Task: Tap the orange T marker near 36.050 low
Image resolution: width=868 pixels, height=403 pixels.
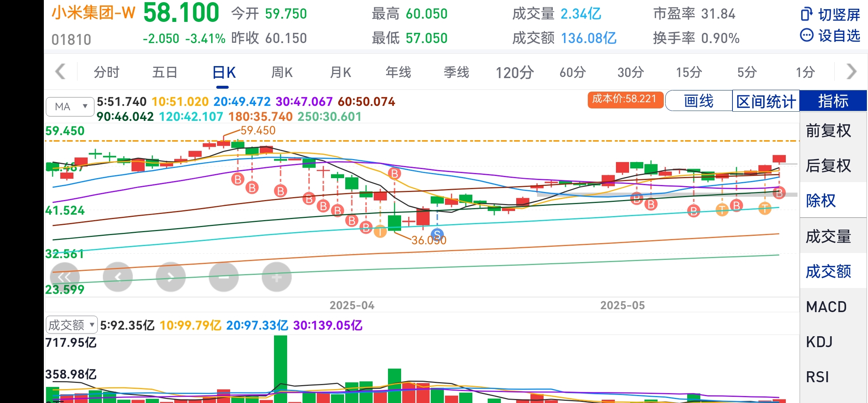Action: [x=380, y=231]
